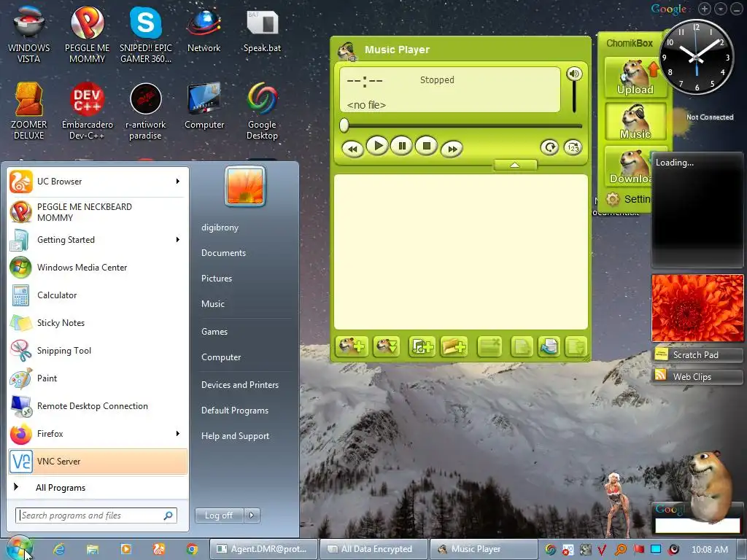The image size is (747, 560).
Task: Open the WINDOWS VISTA desktop icon
Action: tap(28, 34)
